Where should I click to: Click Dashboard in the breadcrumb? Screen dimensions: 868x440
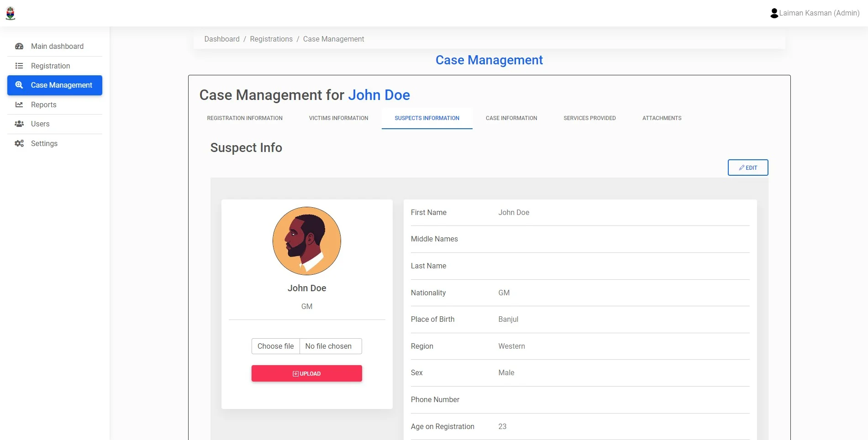[x=222, y=39]
